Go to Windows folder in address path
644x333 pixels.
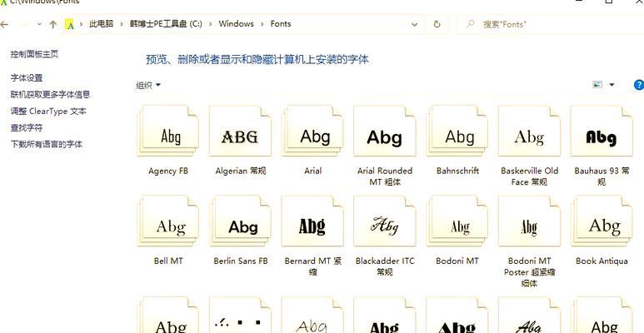(x=236, y=24)
